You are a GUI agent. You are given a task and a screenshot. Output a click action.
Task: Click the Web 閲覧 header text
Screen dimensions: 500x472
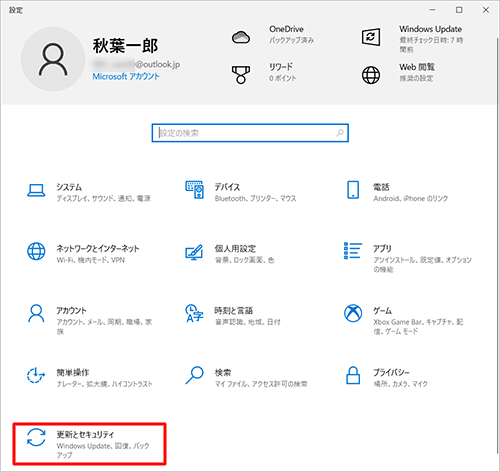[417, 67]
